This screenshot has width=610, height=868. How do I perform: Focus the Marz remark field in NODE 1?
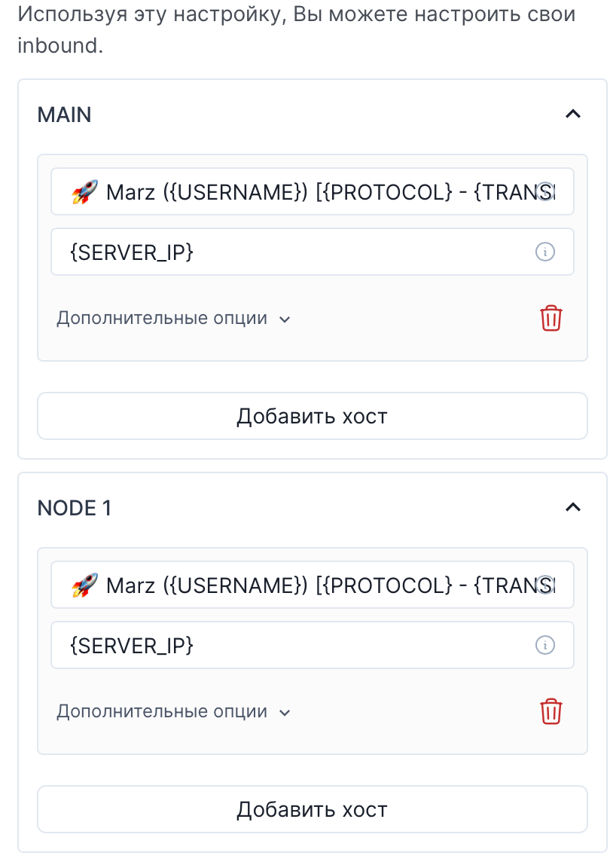313,585
